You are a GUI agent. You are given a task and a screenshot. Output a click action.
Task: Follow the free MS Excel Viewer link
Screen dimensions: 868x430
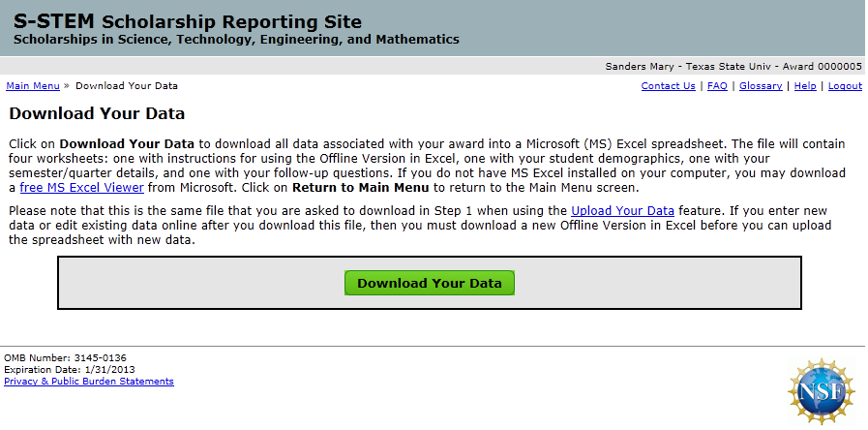click(81, 188)
